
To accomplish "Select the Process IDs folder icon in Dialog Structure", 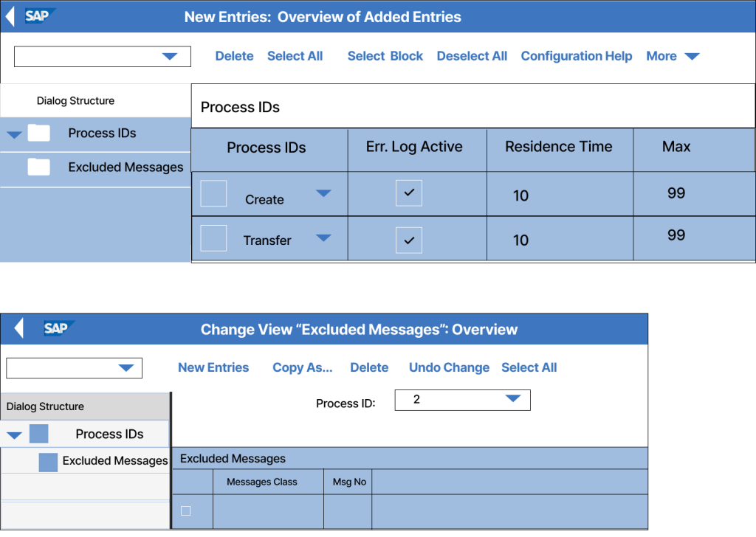I will (x=39, y=133).
